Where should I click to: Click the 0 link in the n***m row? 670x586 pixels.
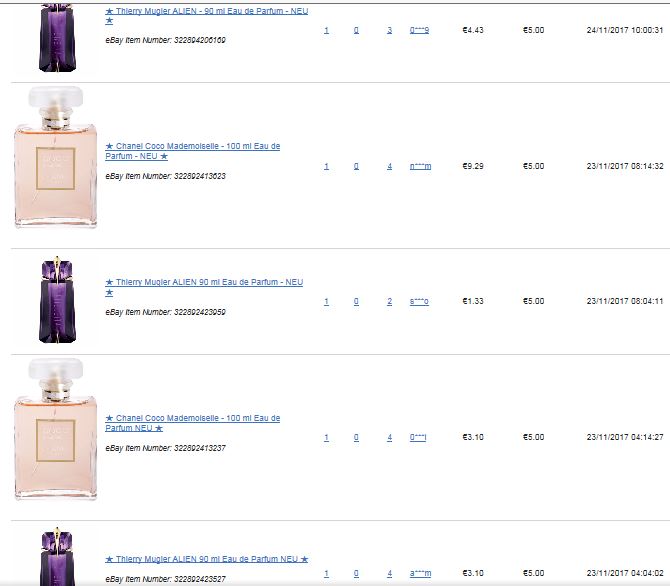[x=356, y=166]
